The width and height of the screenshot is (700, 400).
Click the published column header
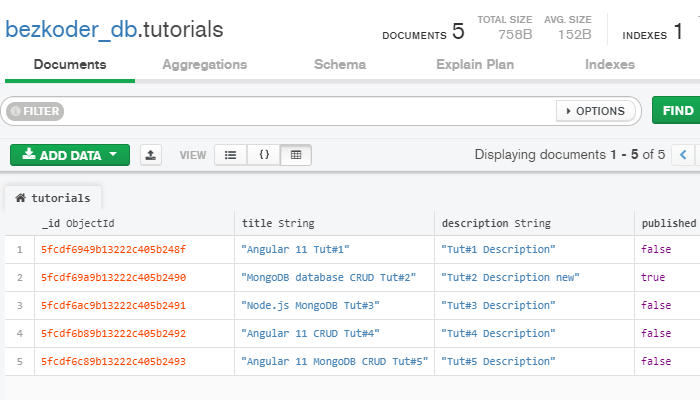(669, 223)
